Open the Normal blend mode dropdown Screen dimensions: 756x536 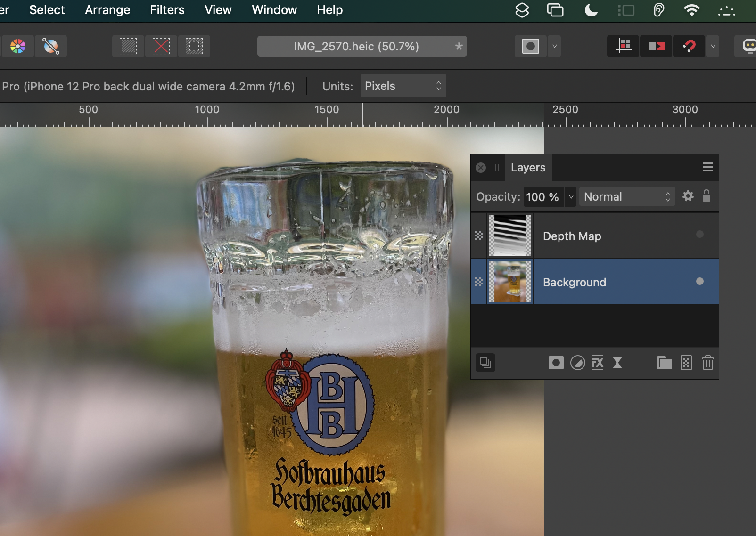627,197
